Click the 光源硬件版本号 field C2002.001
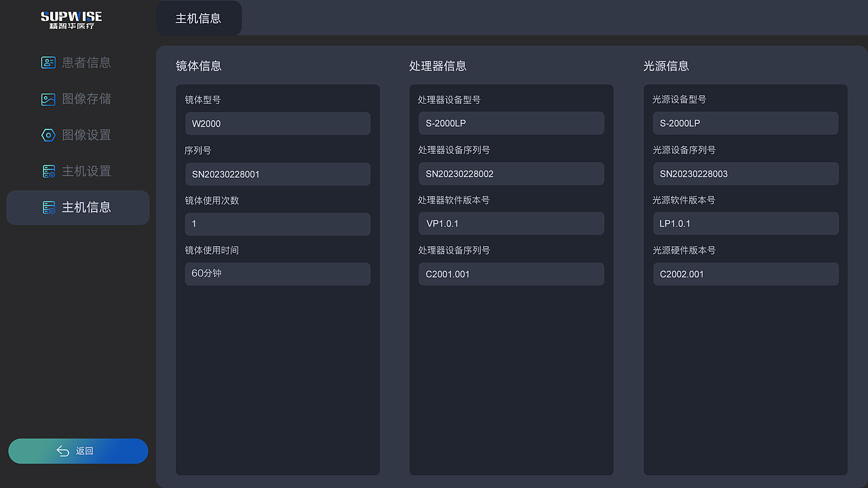 745,274
